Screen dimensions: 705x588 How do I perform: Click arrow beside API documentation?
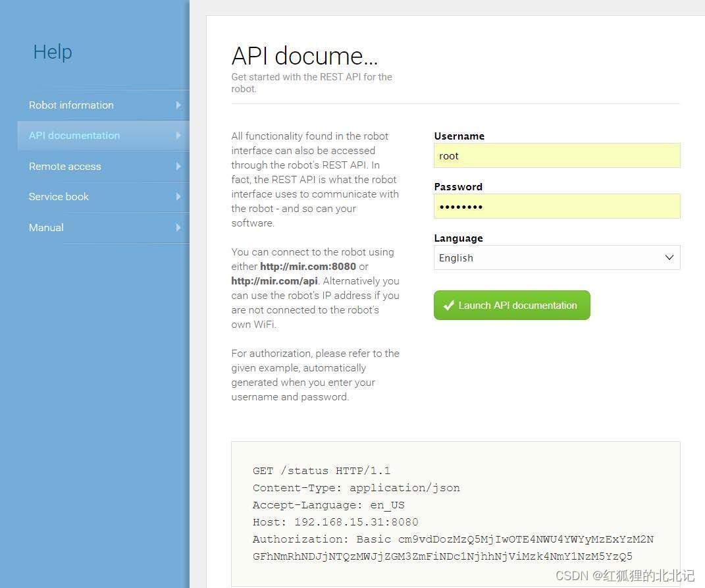[178, 136]
